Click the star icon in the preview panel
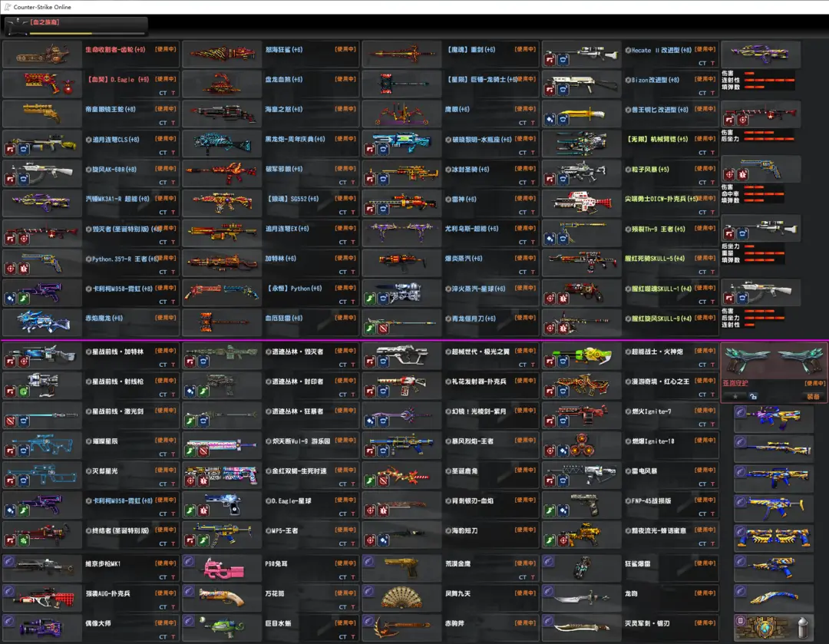 point(735,396)
